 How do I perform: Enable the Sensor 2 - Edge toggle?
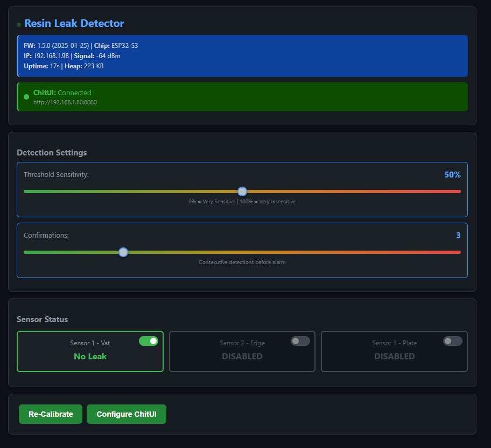(300, 341)
